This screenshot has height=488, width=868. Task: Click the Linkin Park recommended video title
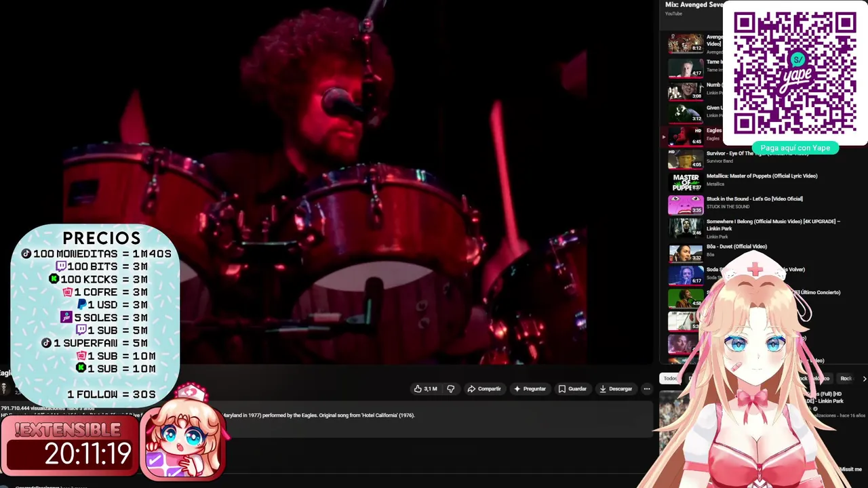[x=824, y=397]
